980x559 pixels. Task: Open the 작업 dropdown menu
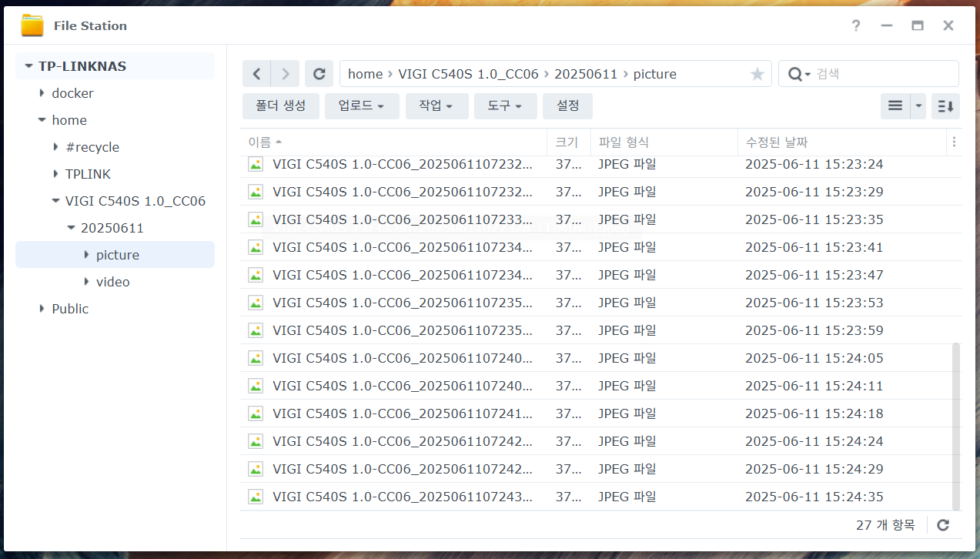click(x=436, y=106)
